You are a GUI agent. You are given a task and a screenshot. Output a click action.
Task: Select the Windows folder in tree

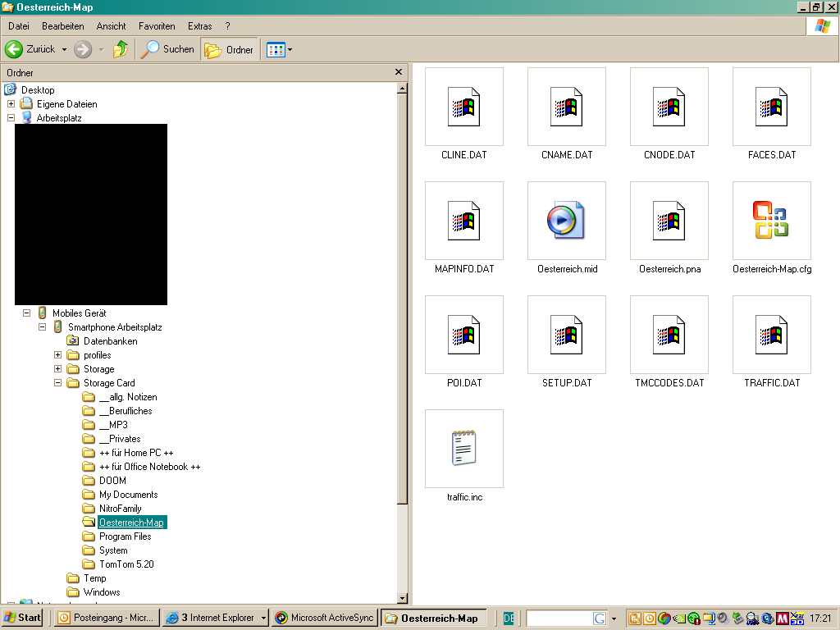(x=102, y=592)
